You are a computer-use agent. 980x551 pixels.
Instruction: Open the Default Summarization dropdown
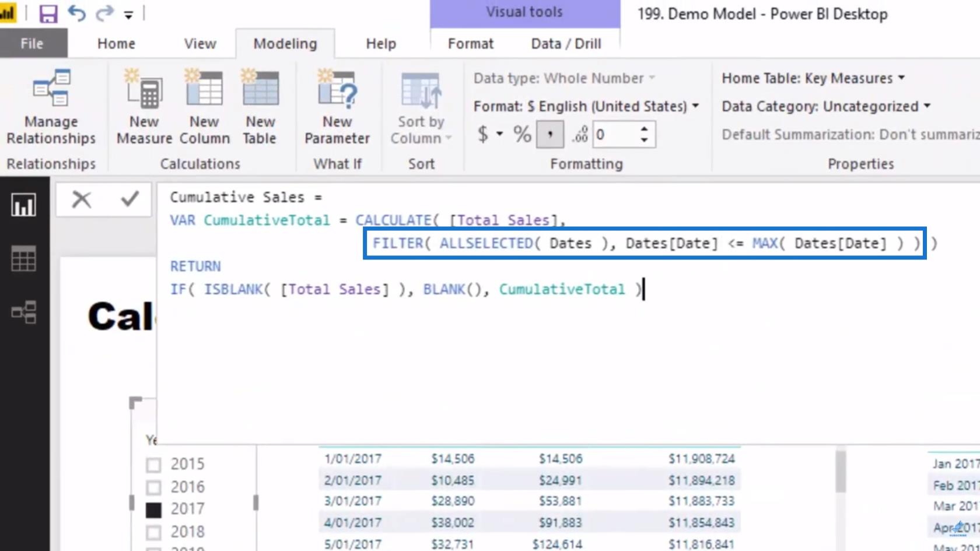[850, 135]
